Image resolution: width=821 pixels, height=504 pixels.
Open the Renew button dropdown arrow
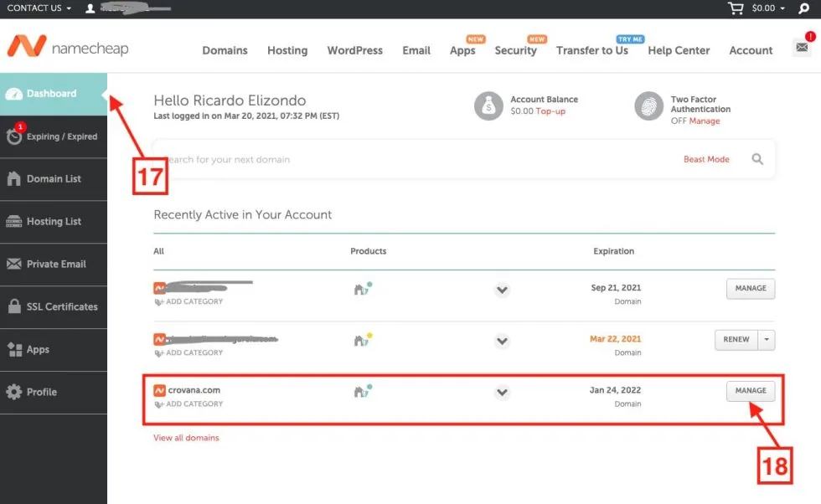pos(767,340)
